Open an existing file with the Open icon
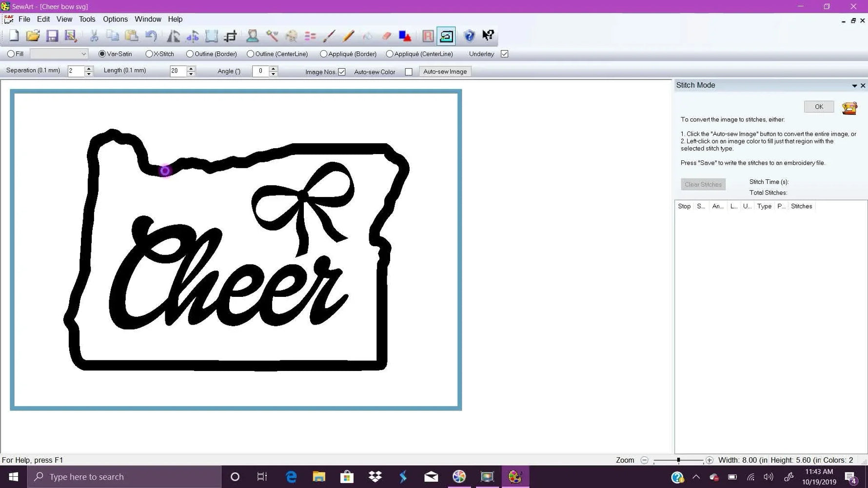Screen dimensions: 868x488 coord(33,36)
